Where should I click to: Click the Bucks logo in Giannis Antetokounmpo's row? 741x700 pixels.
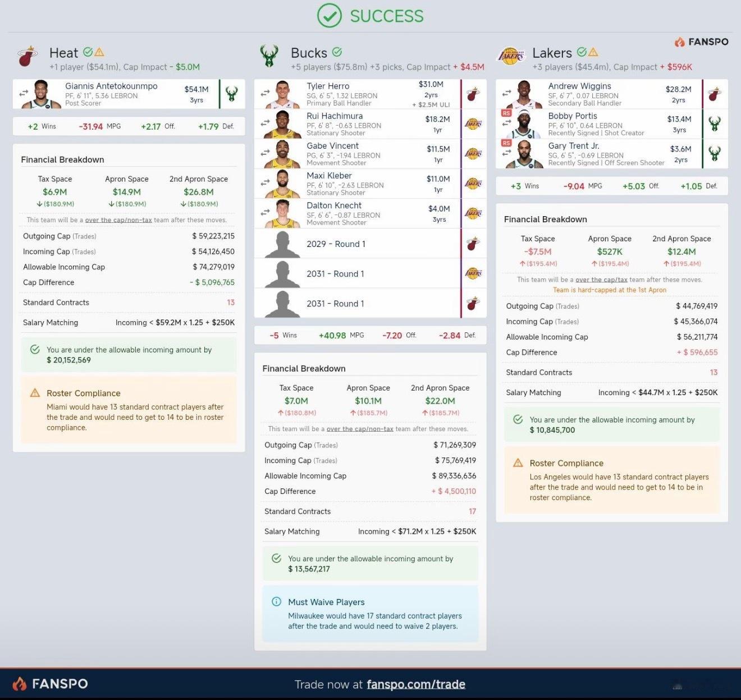point(231,94)
